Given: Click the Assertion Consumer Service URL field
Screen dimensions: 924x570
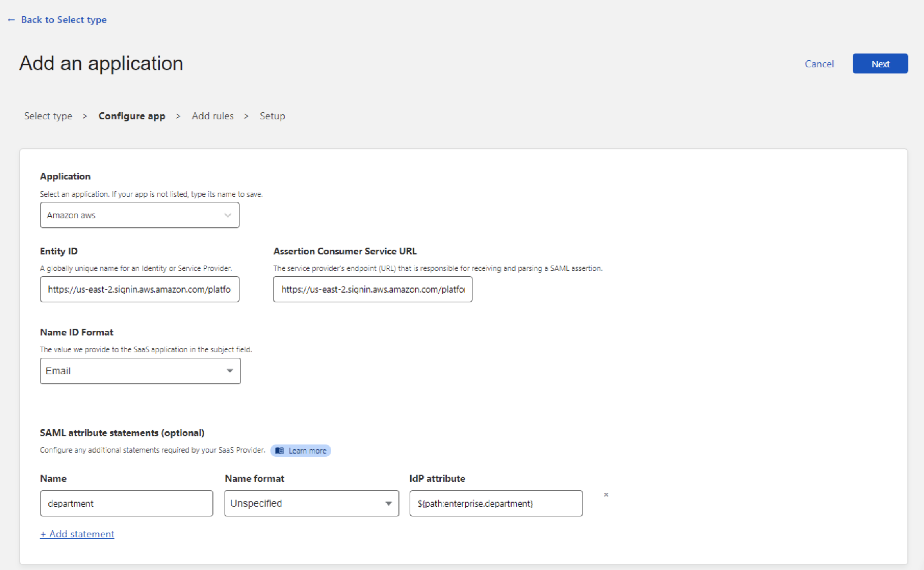Looking at the screenshot, I should (372, 289).
